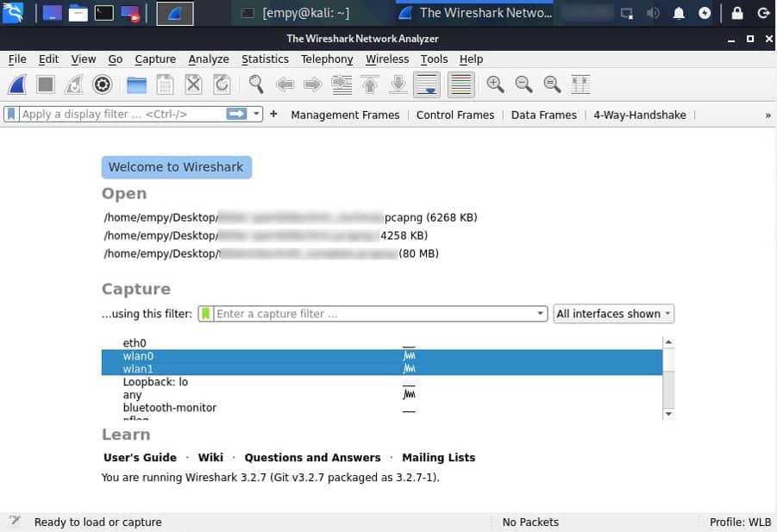Open the Wiki link
The width and height of the screenshot is (777, 532).
(x=210, y=457)
